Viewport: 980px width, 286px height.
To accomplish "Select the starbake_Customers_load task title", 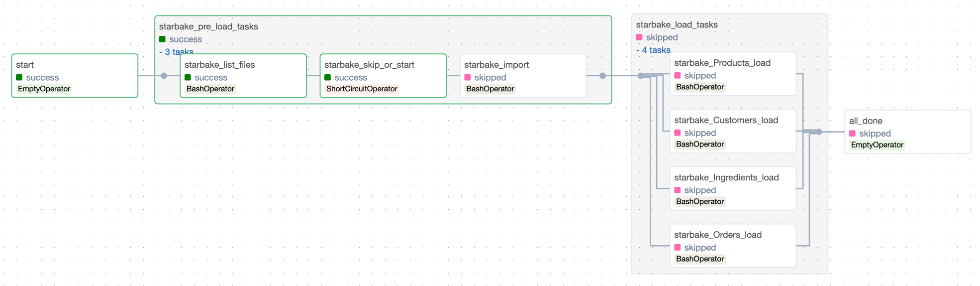I will click(x=726, y=120).
